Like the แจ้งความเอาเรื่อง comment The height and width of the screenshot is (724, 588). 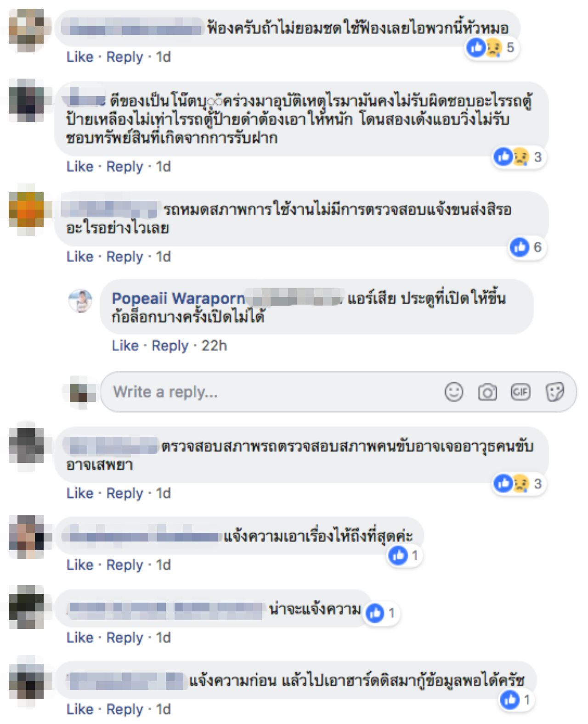coord(80,565)
